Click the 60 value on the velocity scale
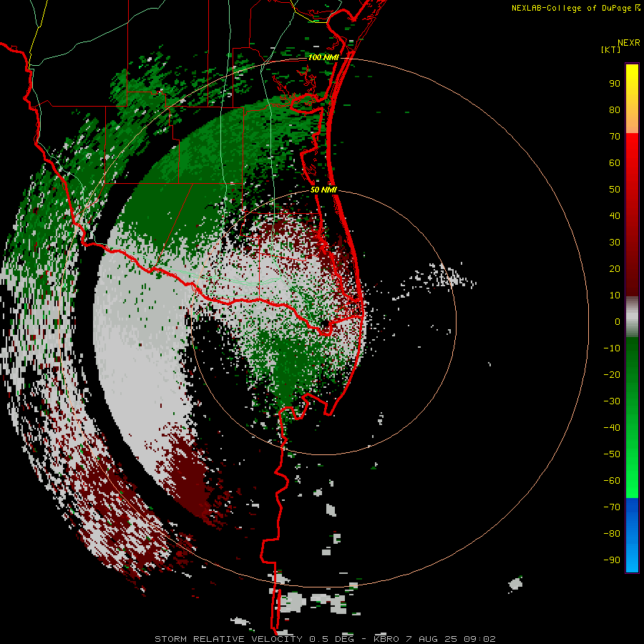This screenshot has width=644, height=644. coord(615,163)
